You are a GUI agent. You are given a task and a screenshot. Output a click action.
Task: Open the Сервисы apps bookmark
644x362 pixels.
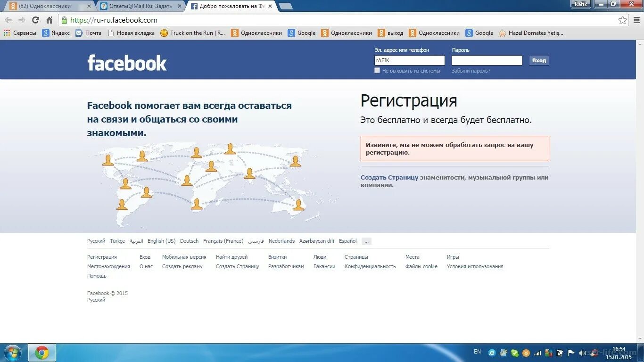click(x=20, y=33)
